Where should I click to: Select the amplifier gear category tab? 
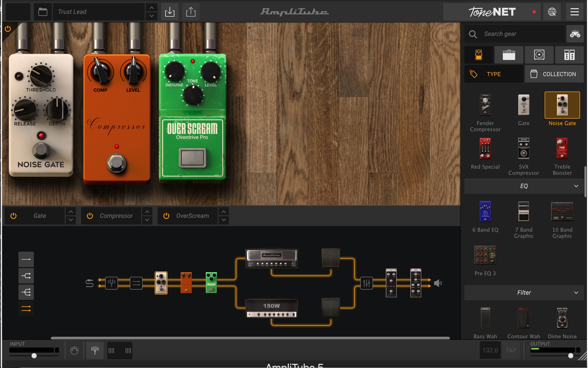click(x=509, y=55)
